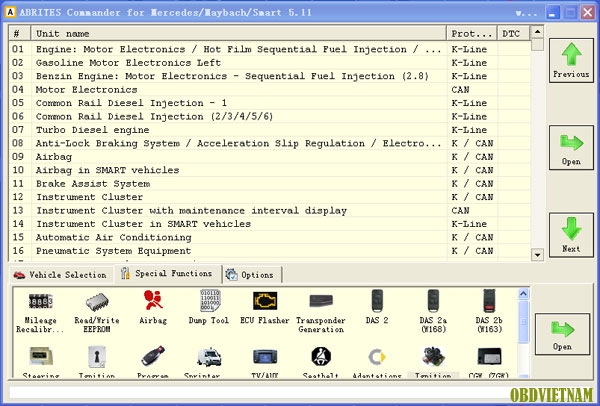Open the Dump Tool icon

(x=209, y=308)
